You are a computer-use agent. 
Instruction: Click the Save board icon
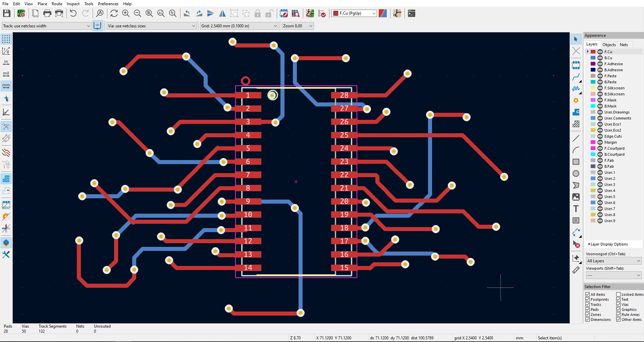(x=7, y=13)
